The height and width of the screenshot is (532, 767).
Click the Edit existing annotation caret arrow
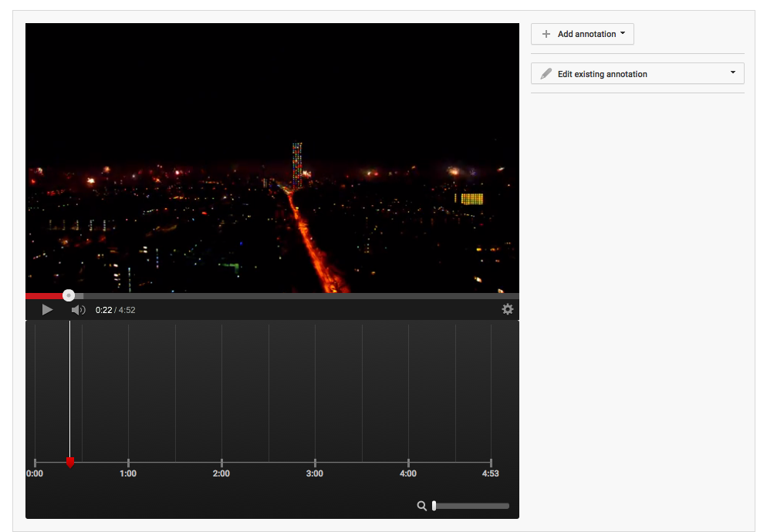[x=733, y=72]
